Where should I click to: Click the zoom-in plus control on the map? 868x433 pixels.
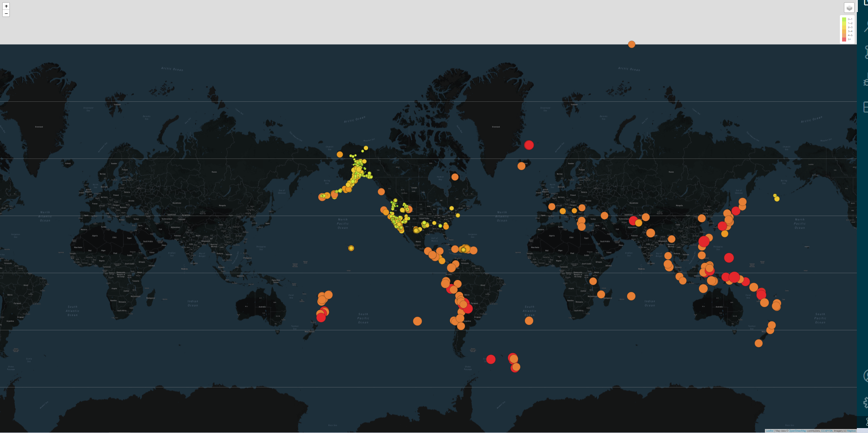coord(6,6)
